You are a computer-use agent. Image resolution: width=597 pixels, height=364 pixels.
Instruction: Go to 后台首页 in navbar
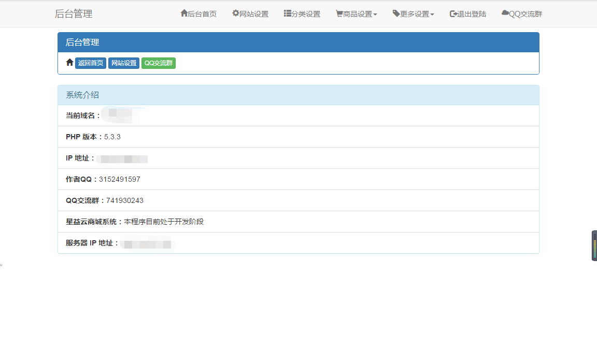198,13
